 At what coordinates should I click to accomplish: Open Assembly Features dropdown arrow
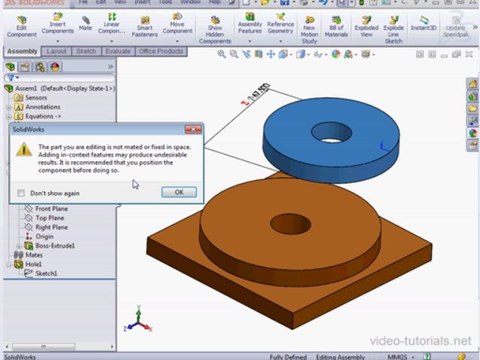pyautogui.click(x=250, y=41)
